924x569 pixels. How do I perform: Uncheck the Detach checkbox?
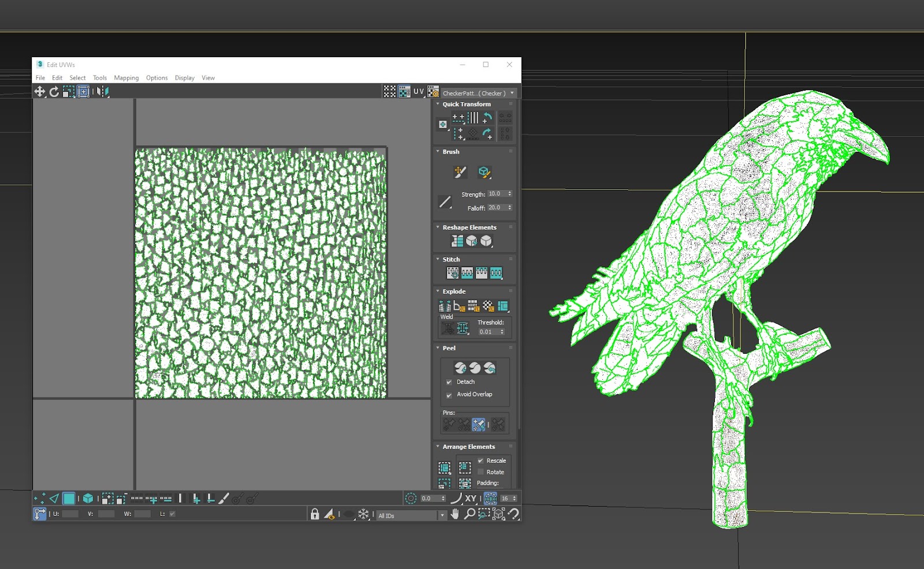449,382
